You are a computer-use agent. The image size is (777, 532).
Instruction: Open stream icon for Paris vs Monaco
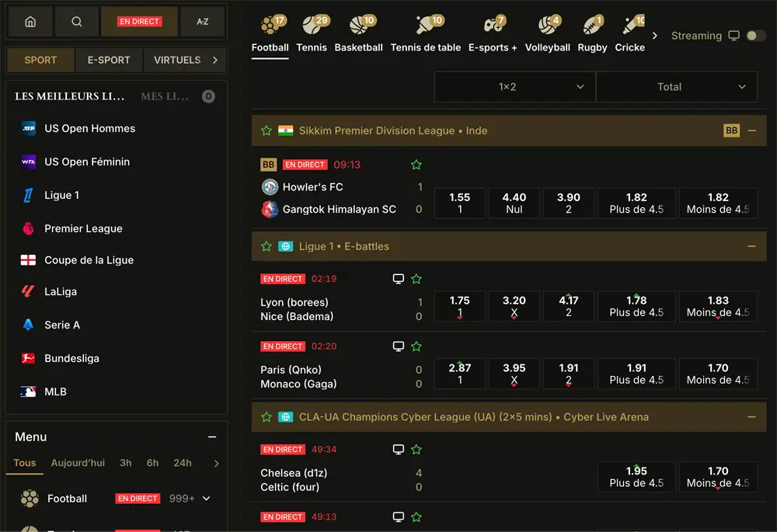click(x=398, y=346)
